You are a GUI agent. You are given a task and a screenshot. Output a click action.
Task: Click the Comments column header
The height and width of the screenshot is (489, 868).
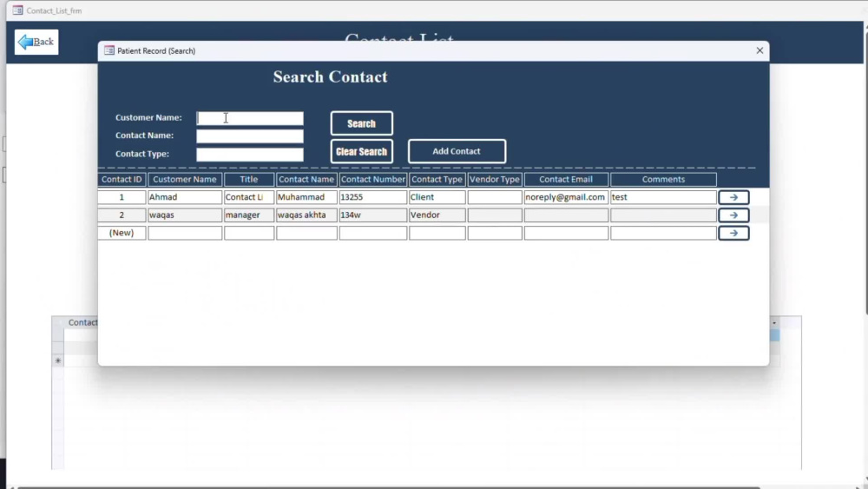(x=664, y=180)
